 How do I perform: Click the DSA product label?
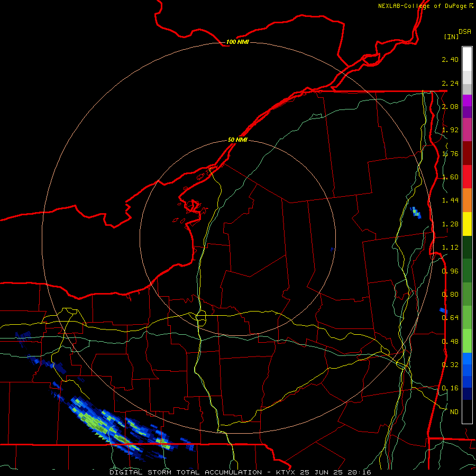(x=465, y=31)
